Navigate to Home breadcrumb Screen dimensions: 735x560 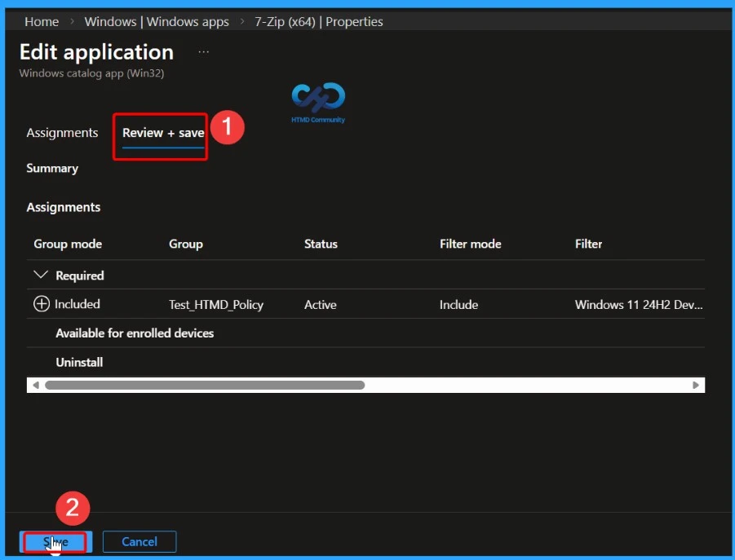tap(42, 21)
